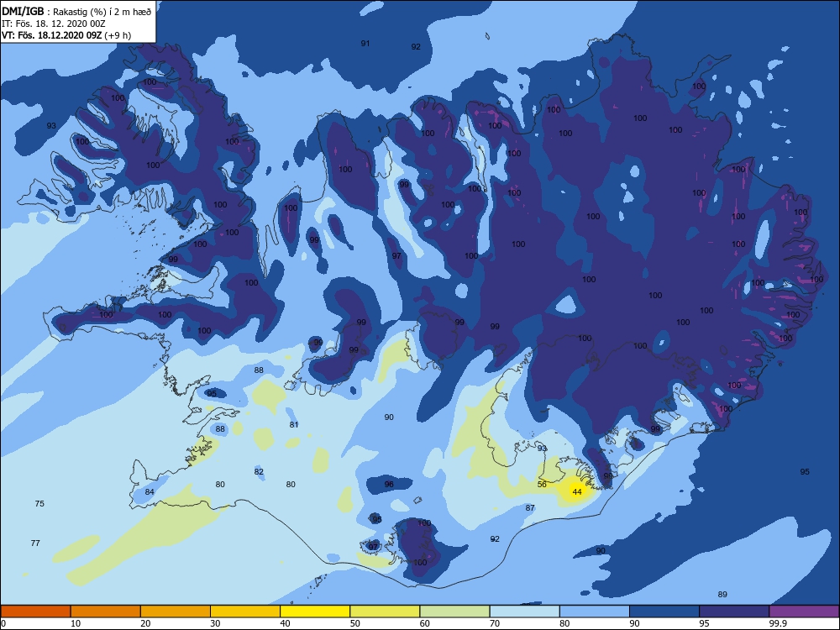Pick the 50–60 pale yellow legend swatch
Viewport: 840px width, 630px height.
pyautogui.click(x=386, y=612)
